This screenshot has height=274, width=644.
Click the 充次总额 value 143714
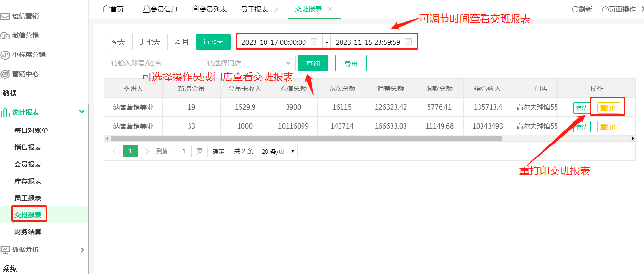(x=342, y=126)
